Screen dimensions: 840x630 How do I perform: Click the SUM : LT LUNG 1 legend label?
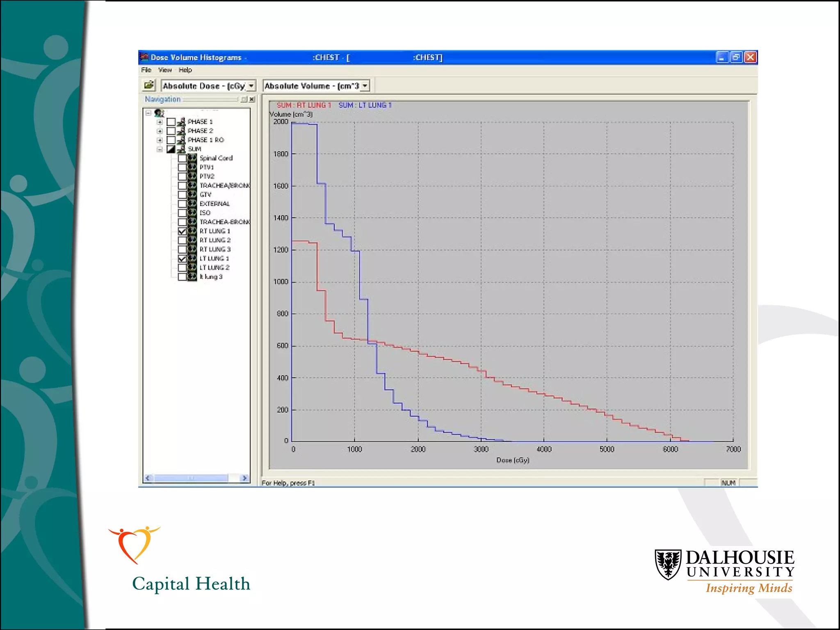coord(365,105)
